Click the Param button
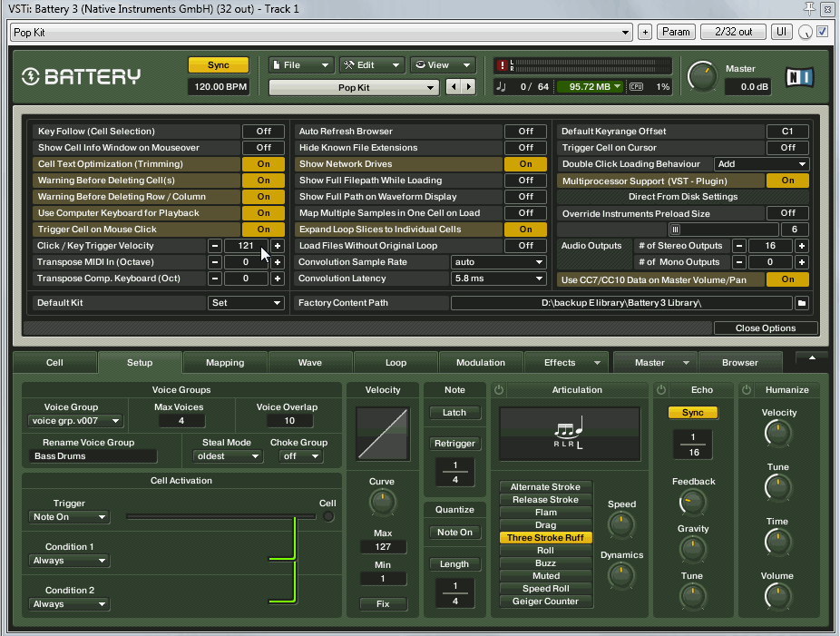840x636 pixels. coord(676,32)
